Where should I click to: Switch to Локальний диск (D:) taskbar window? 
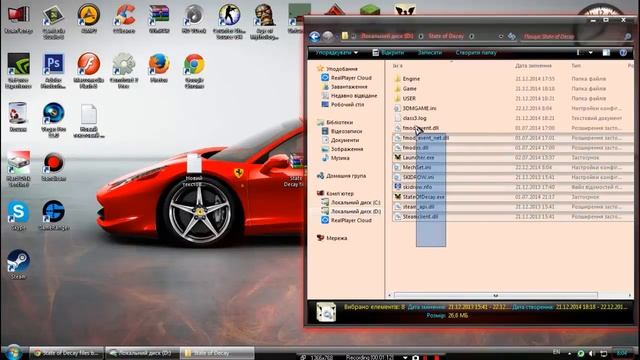click(142, 353)
